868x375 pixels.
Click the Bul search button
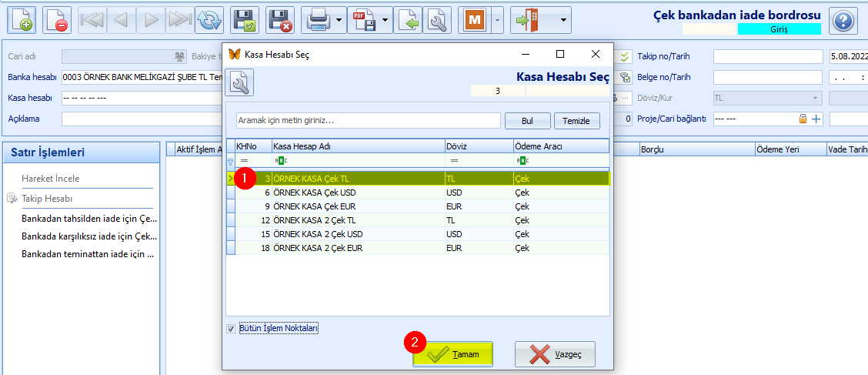click(526, 121)
